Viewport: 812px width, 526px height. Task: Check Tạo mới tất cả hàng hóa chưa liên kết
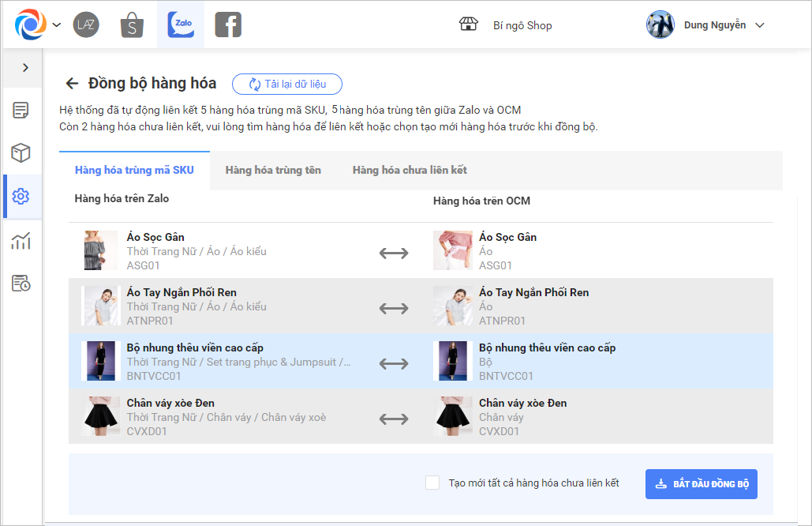[432, 483]
